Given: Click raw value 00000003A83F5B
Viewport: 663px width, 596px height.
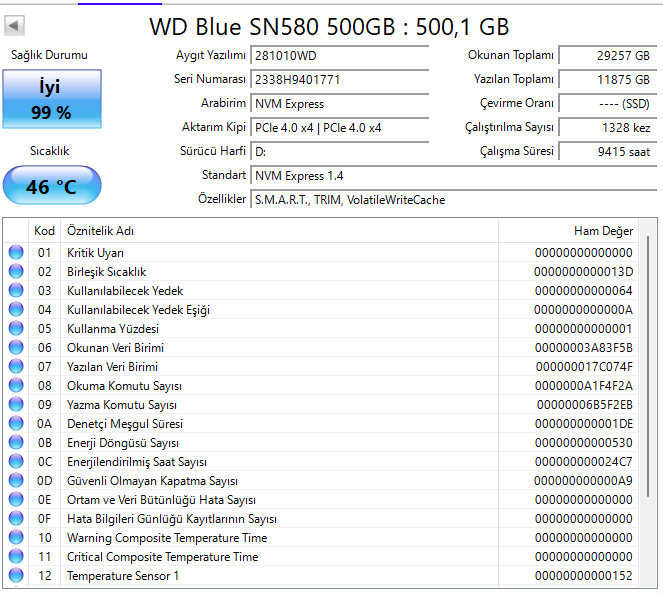Looking at the screenshot, I should tap(584, 348).
